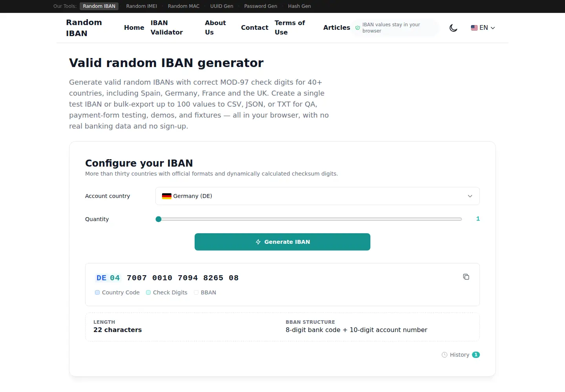Navigate to Contact
Screen dimensions: 565x392
point(255,27)
